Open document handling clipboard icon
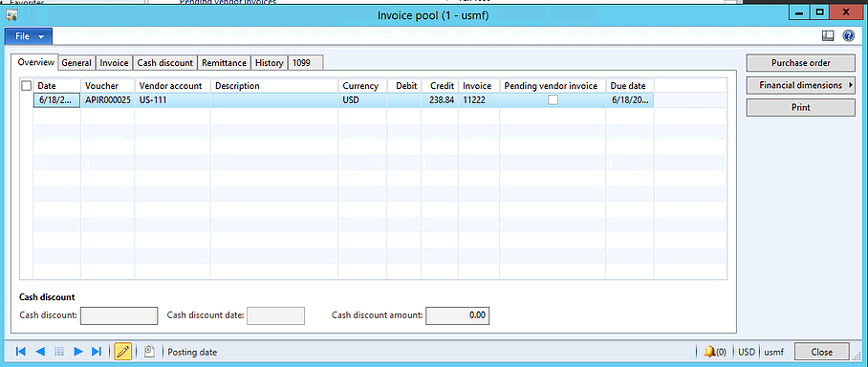This screenshot has width=868, height=367. [x=149, y=352]
